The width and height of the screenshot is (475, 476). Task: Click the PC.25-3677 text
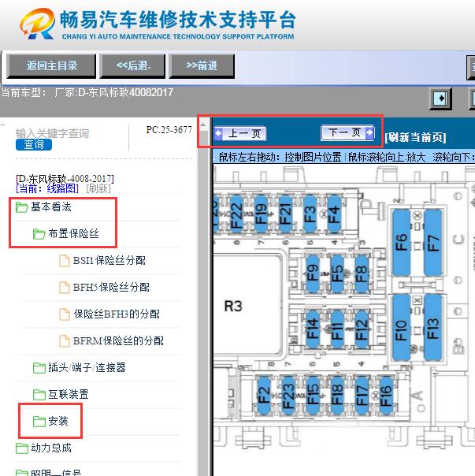pos(169,130)
